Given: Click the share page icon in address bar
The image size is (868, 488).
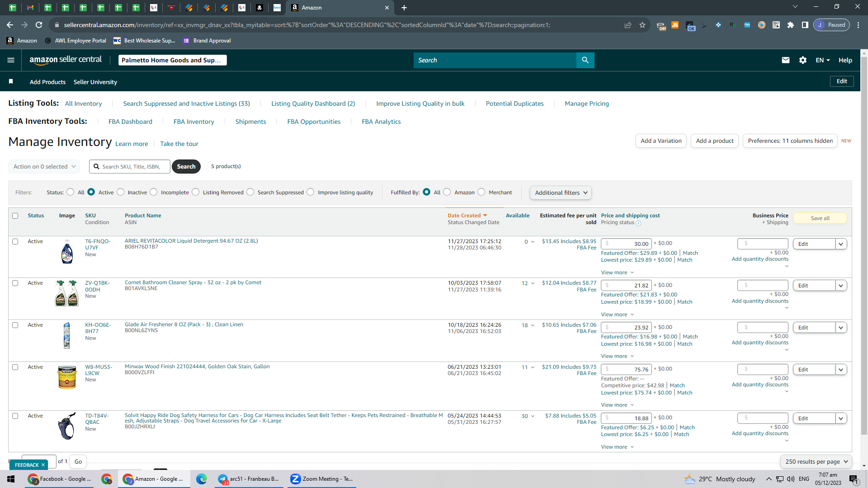Looking at the screenshot, I should pyautogui.click(x=628, y=25).
